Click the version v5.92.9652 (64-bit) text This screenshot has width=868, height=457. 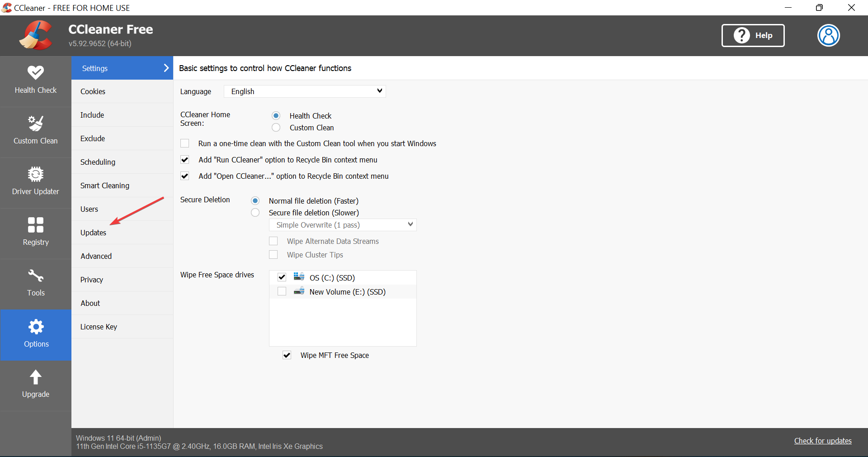coord(100,43)
